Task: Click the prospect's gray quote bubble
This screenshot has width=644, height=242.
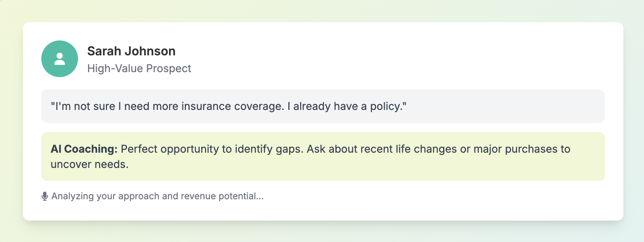Action: 323,106
